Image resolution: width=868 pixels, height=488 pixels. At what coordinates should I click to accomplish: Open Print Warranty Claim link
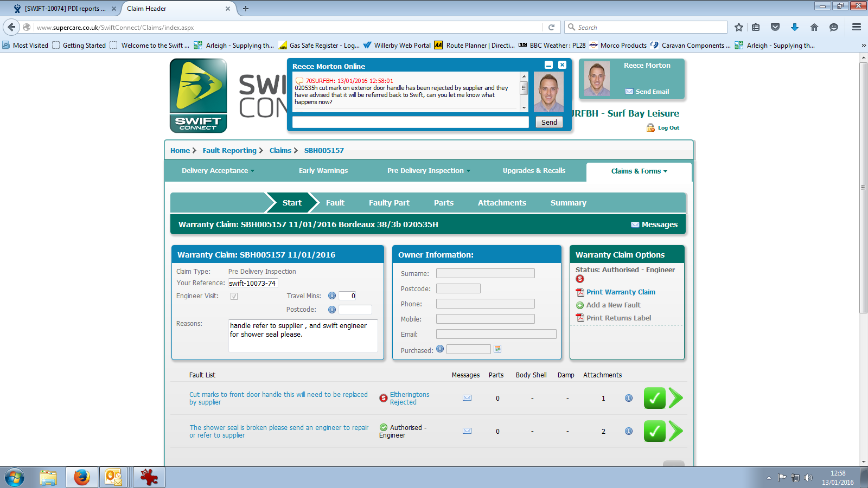pos(621,292)
